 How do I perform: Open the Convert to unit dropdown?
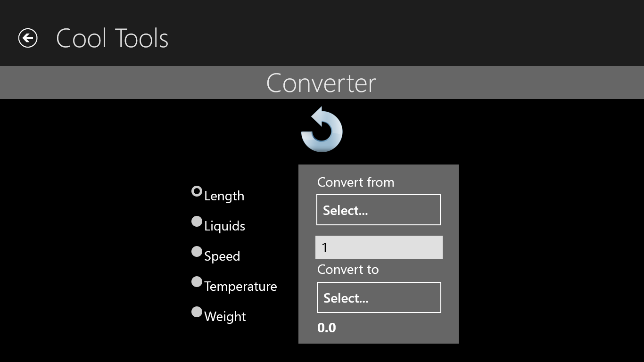click(x=379, y=297)
